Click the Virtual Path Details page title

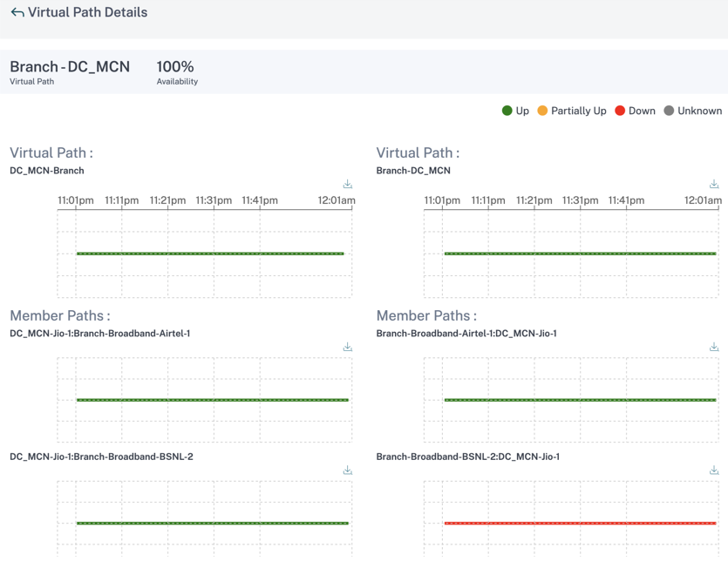(x=88, y=12)
